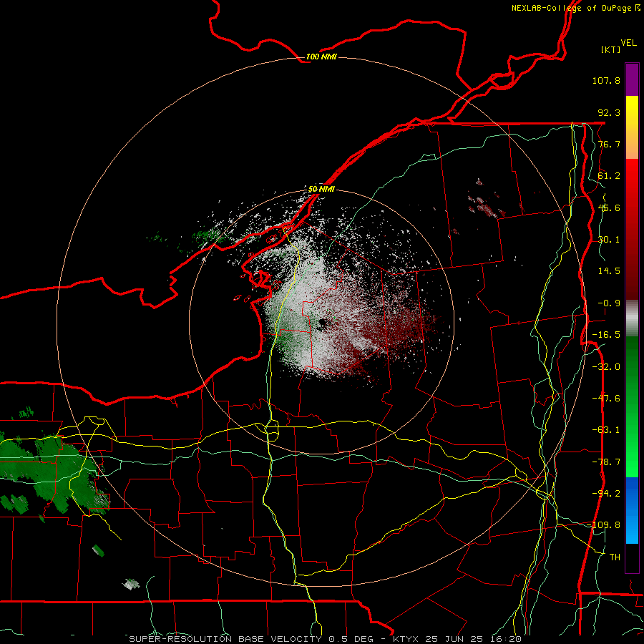The height and width of the screenshot is (644, 644).
Task: Click the purple segment of velocity color bar
Action: (x=632, y=79)
